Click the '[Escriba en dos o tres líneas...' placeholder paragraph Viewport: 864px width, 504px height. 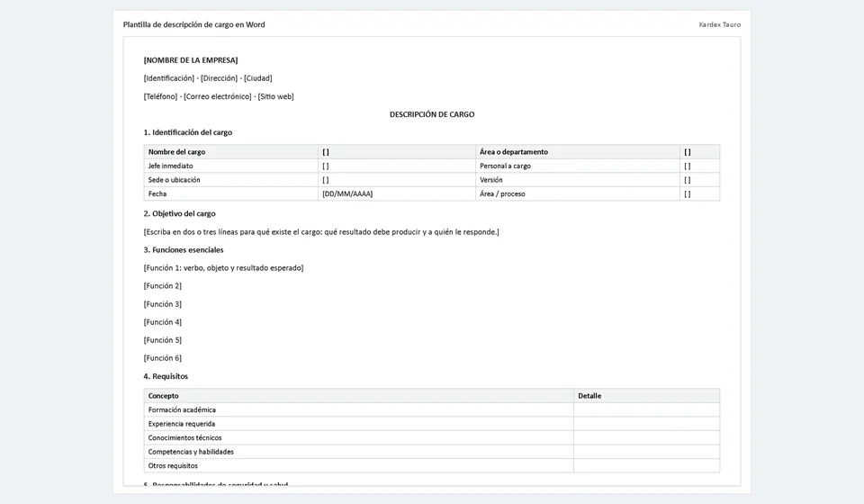click(321, 232)
